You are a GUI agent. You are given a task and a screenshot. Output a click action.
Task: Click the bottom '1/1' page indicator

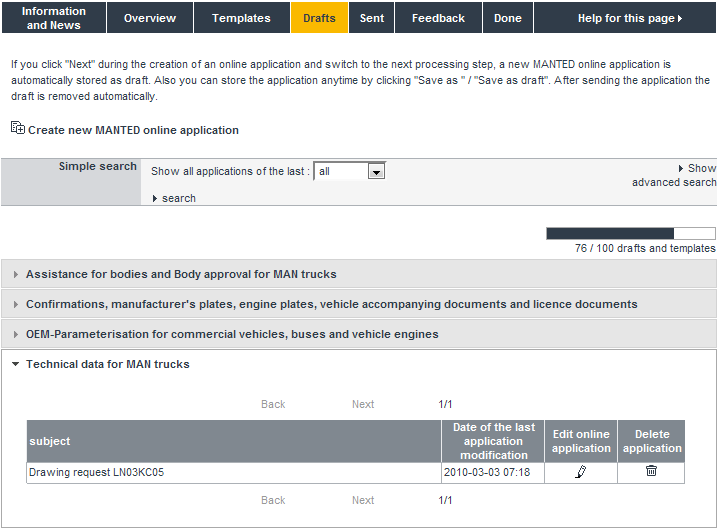(445, 500)
